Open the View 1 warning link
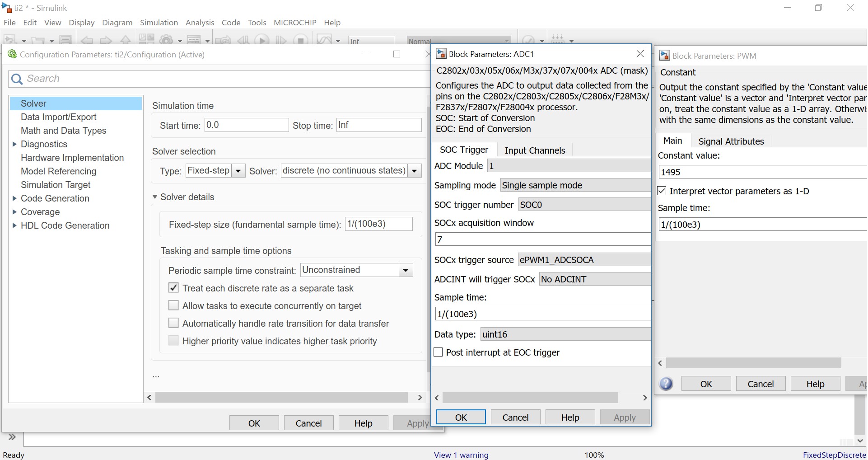868x460 pixels. coord(461,455)
